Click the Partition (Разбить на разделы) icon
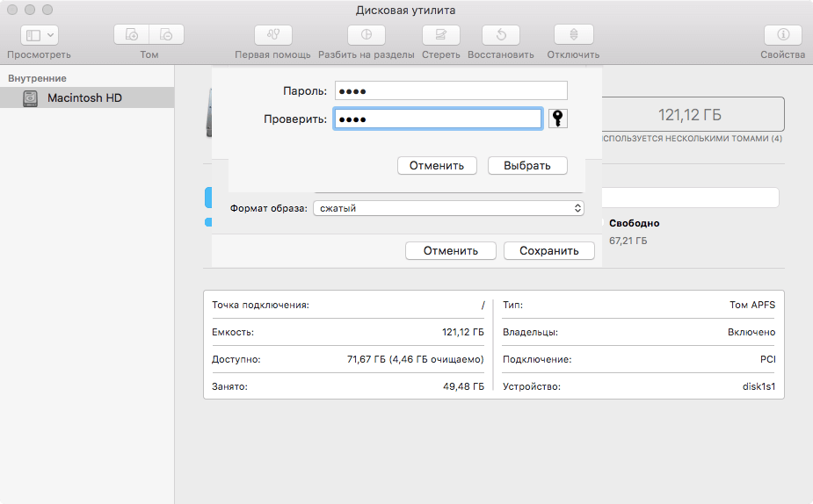Viewport: 813px width, 504px height. click(367, 35)
